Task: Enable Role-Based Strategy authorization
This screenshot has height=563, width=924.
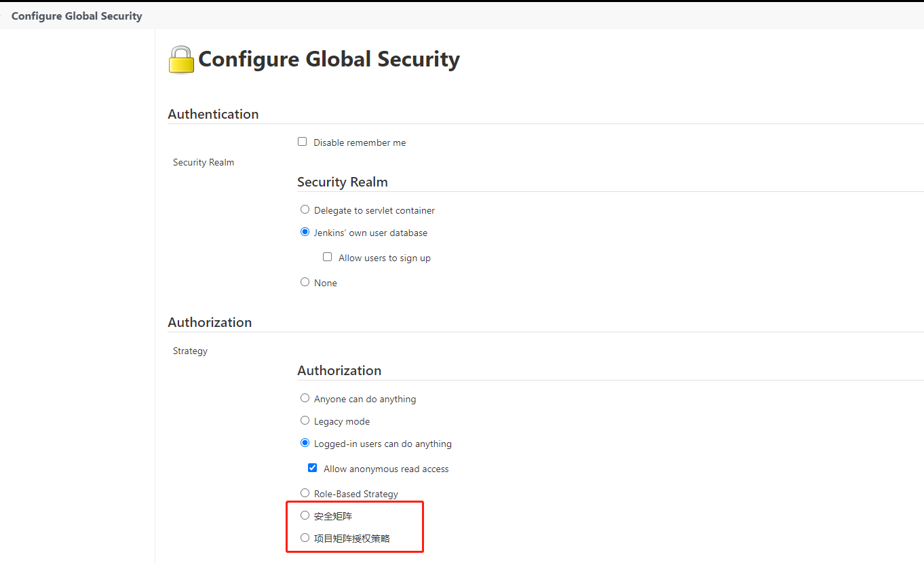Action: (305, 492)
